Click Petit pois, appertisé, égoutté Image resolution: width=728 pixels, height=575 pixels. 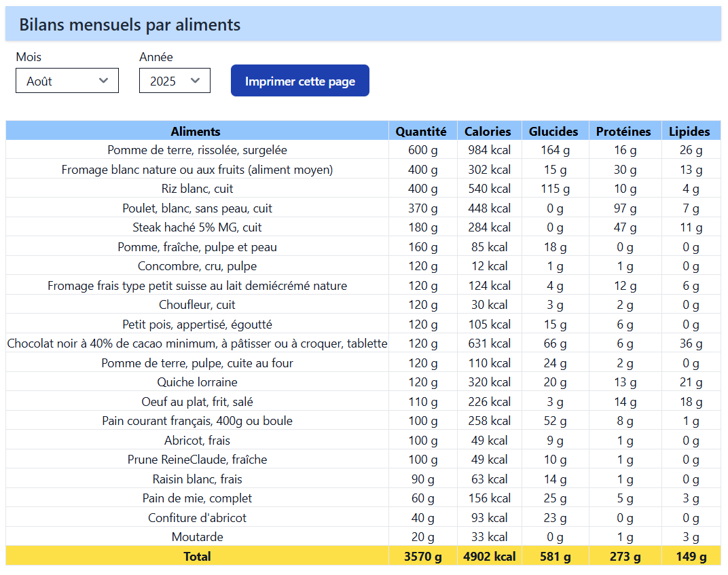197,324
